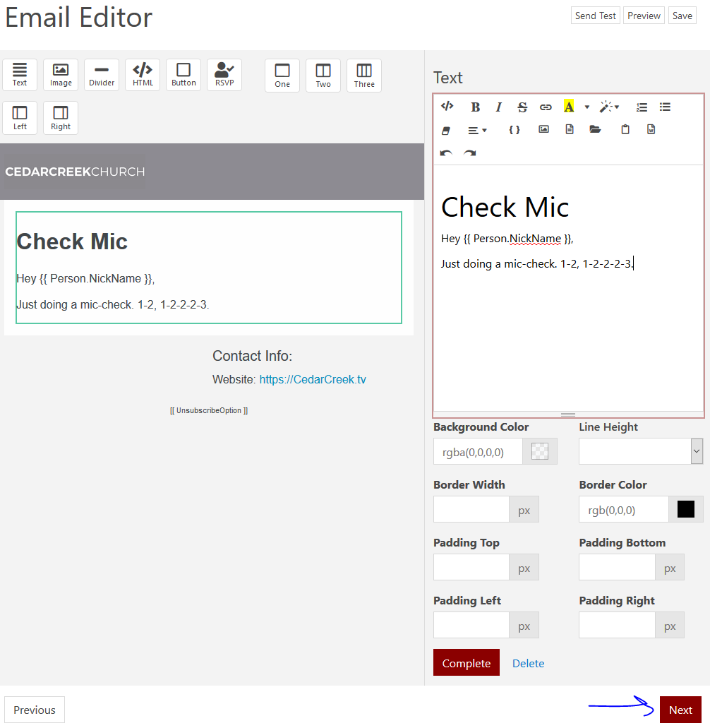Save the email

682,16
